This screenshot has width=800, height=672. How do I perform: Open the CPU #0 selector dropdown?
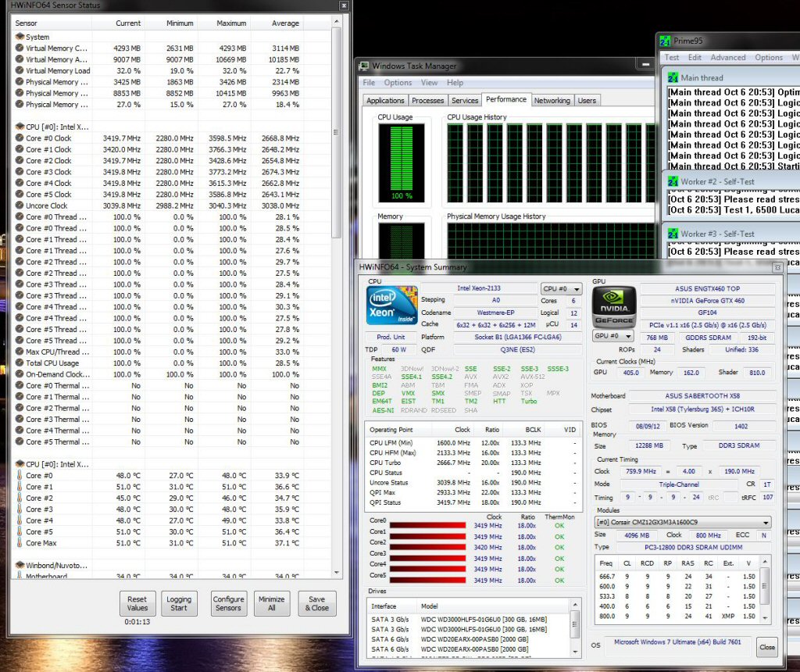[561, 289]
